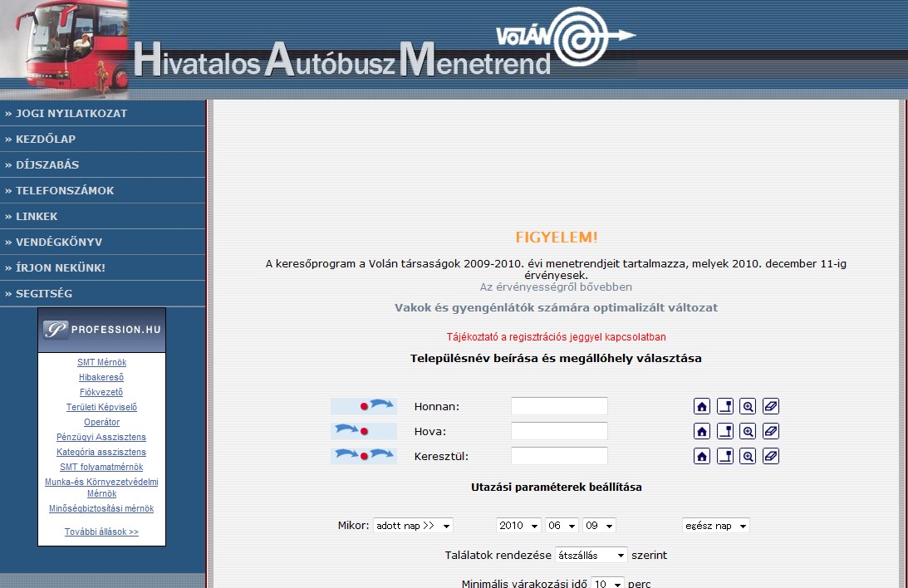Expand the month dropdown showing 06
The width and height of the screenshot is (908, 588).
pyautogui.click(x=562, y=526)
